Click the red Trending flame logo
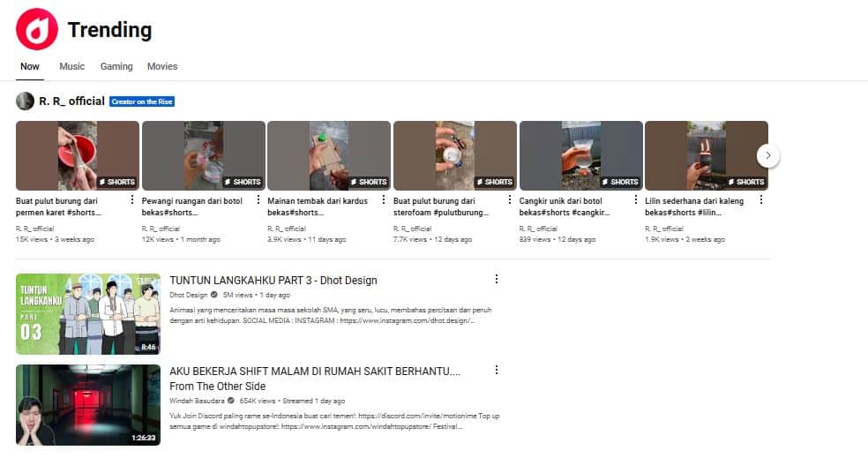 (37, 29)
